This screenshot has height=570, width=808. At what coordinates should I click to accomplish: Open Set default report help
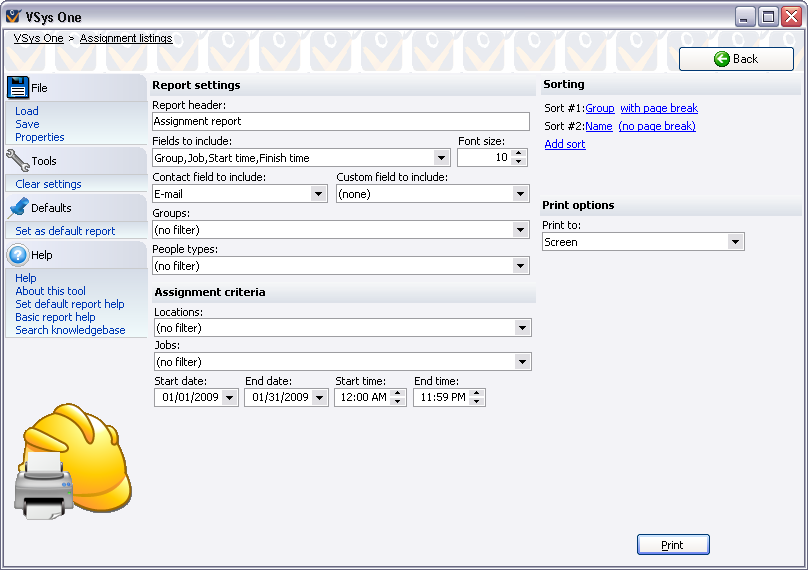[x=70, y=304]
